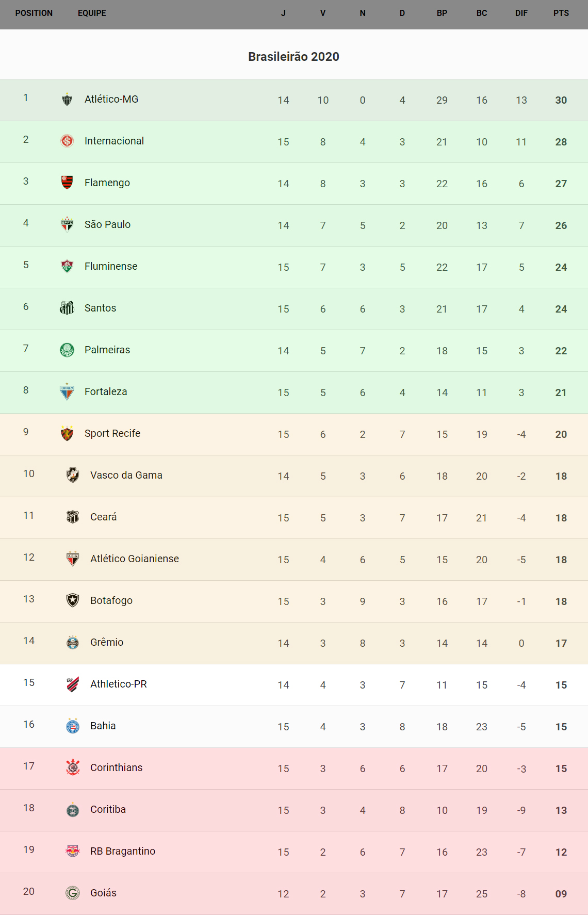Click the Palmeiras green crest
This screenshot has height=916, width=588.
point(67,350)
